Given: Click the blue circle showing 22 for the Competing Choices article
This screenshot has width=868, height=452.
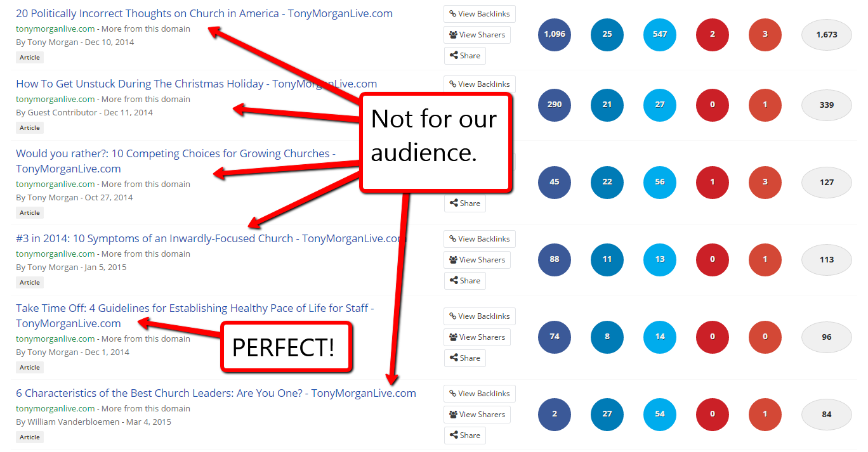Looking at the screenshot, I should [607, 182].
